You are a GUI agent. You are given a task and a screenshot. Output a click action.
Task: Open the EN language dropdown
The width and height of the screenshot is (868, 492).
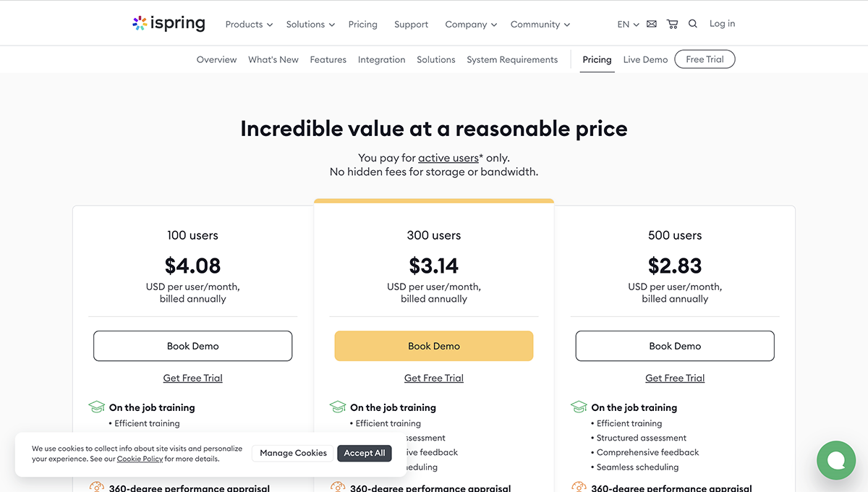[x=626, y=24]
